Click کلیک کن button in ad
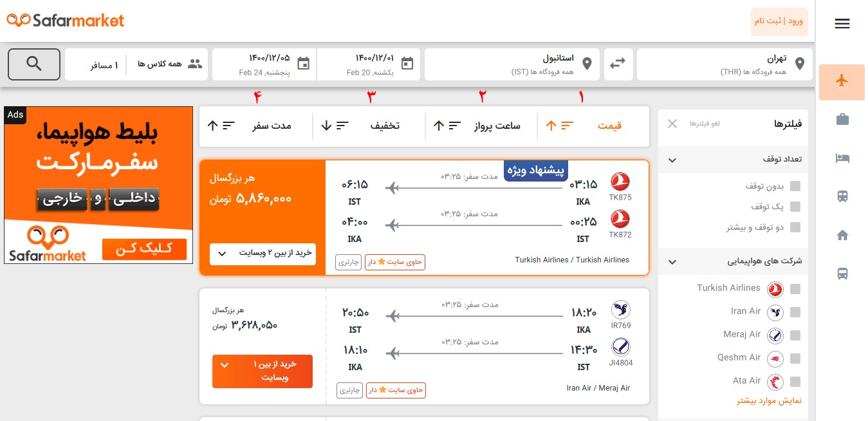 click(x=143, y=249)
